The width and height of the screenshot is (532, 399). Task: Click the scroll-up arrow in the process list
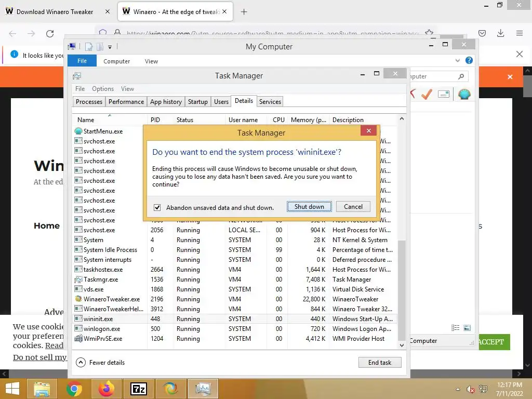[x=402, y=119]
